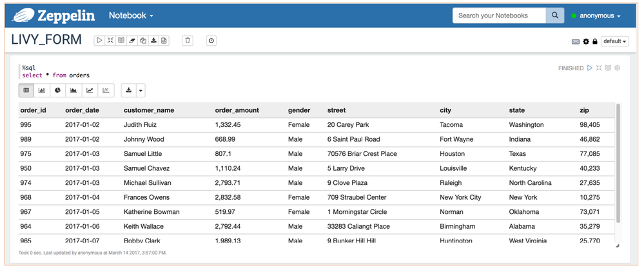
Task: Download query results as a file
Action: point(128,90)
